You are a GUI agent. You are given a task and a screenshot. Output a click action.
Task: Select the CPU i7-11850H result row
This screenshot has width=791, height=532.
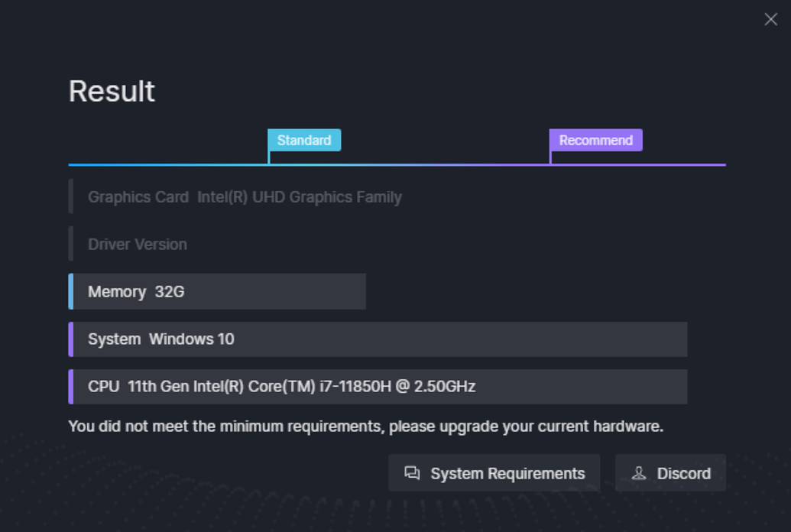click(x=378, y=387)
